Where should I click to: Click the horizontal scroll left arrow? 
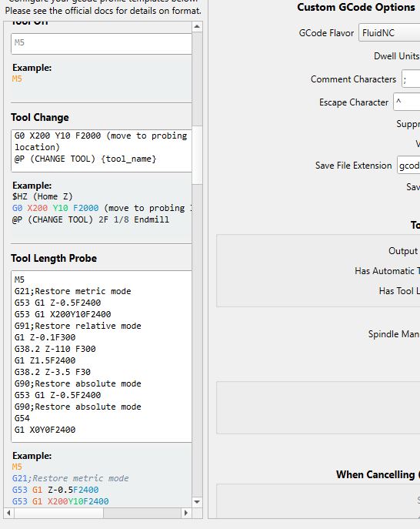(x=8, y=513)
